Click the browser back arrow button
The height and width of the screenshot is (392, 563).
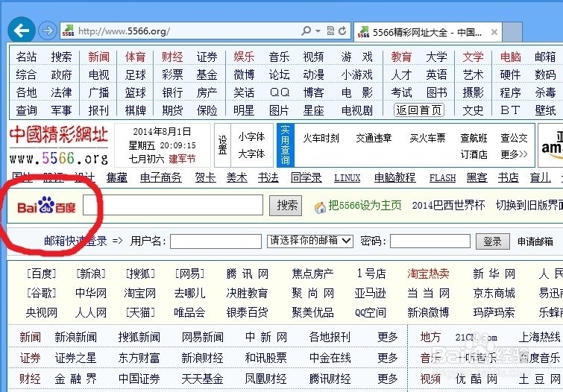coord(22,30)
